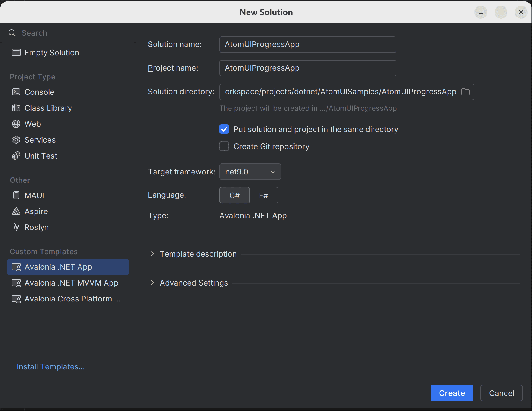Click the Services gear icon
The width and height of the screenshot is (532, 411).
(x=16, y=140)
